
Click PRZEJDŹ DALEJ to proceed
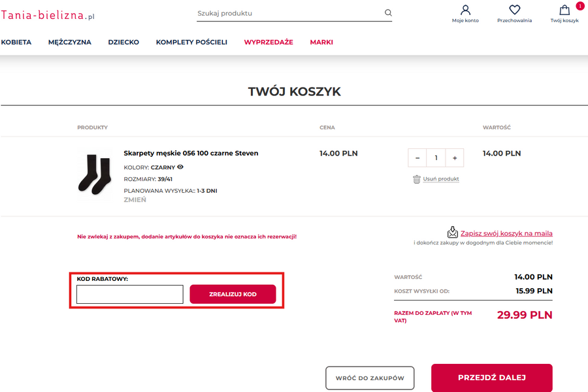(x=491, y=378)
